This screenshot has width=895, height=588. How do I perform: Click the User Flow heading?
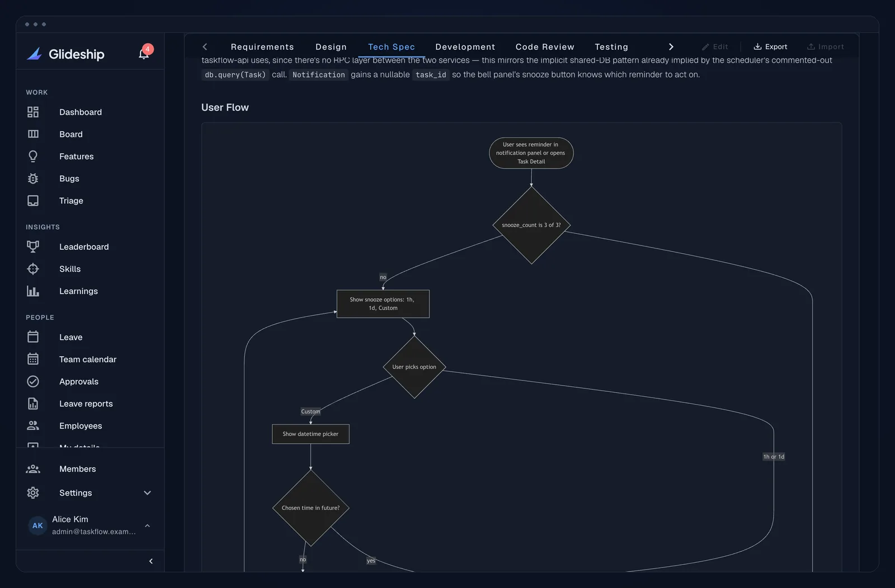pos(225,107)
